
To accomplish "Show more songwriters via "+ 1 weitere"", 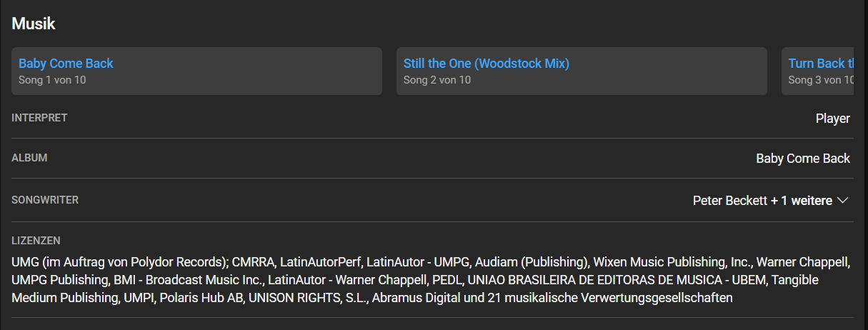I will click(x=801, y=201).
